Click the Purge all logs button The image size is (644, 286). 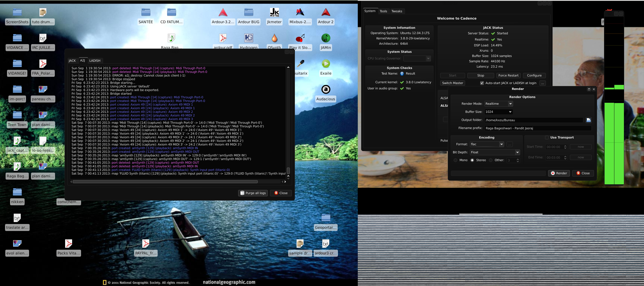pos(253,193)
